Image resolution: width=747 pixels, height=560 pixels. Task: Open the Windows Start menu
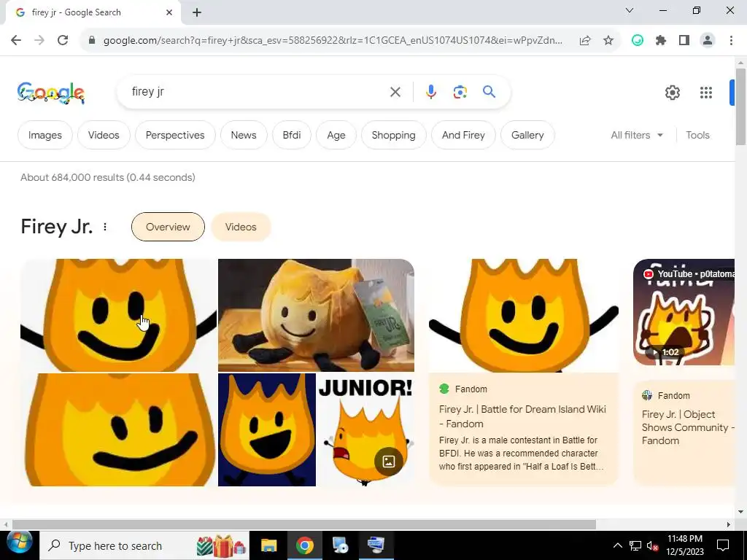tap(18, 542)
